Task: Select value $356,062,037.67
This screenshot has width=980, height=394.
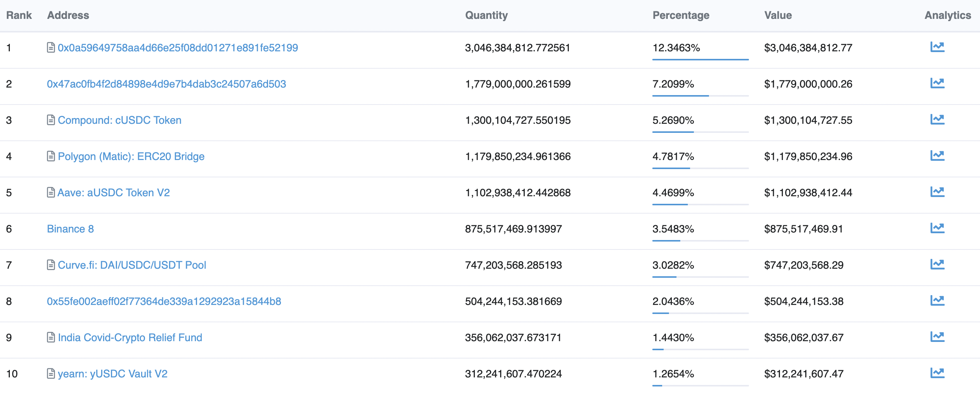Action: pyautogui.click(x=804, y=338)
